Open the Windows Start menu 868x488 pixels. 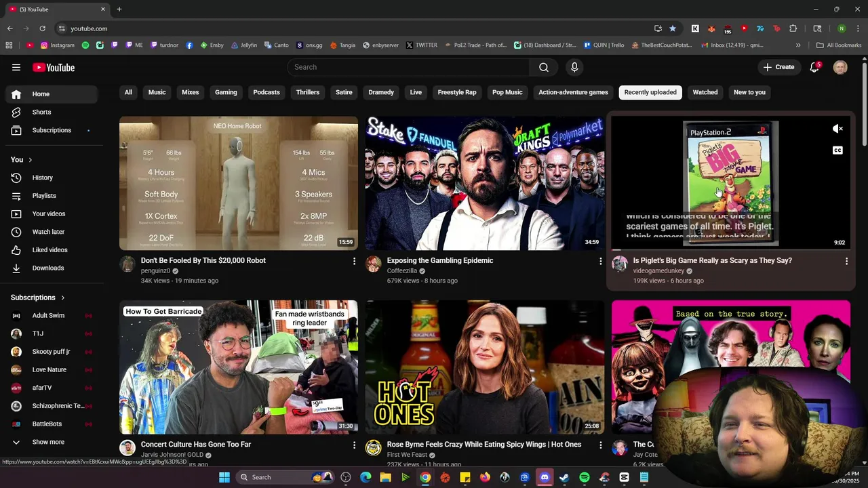point(224,477)
